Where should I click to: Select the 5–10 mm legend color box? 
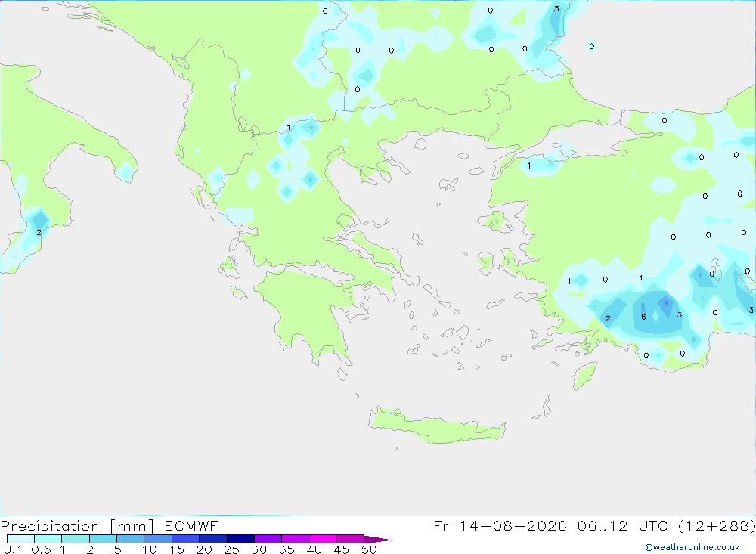click(131, 539)
